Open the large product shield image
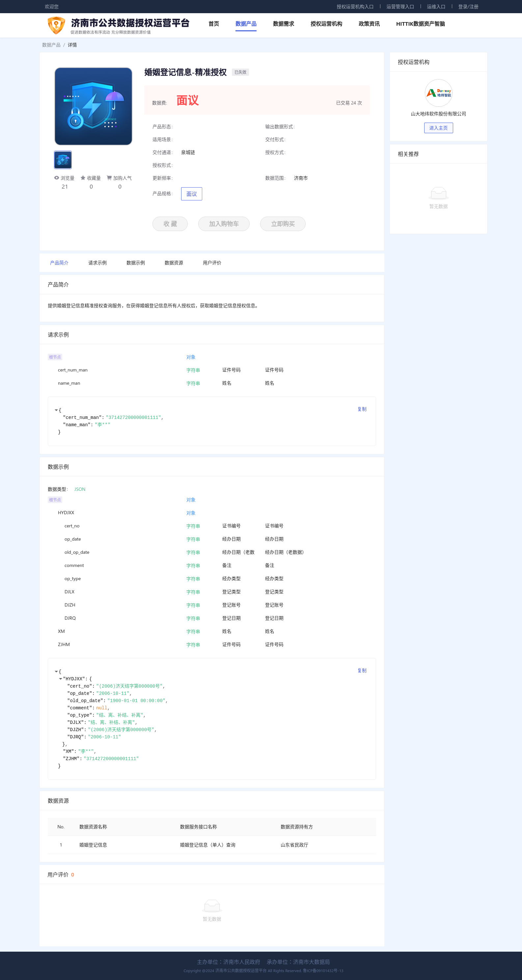The height and width of the screenshot is (980, 522). [x=94, y=106]
